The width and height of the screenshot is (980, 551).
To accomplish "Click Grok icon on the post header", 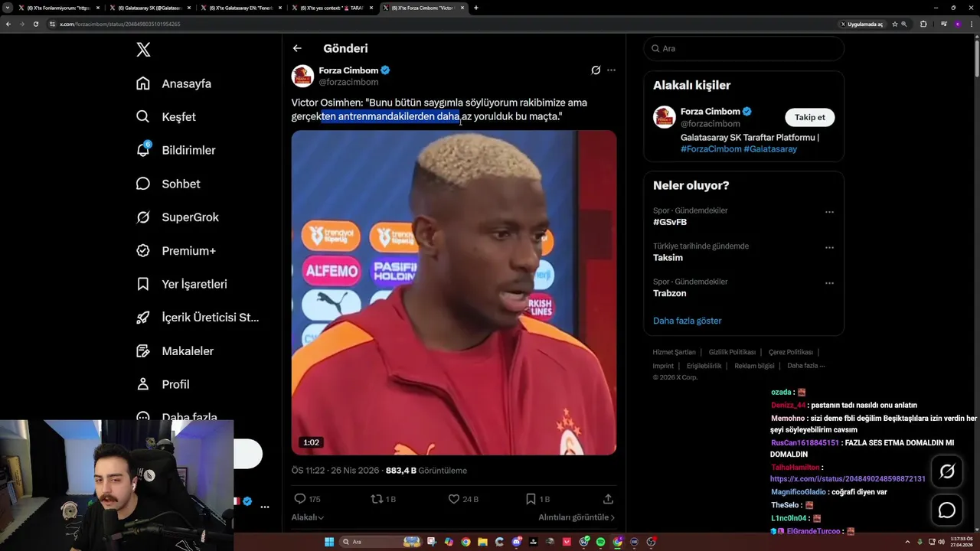I will click(x=596, y=70).
